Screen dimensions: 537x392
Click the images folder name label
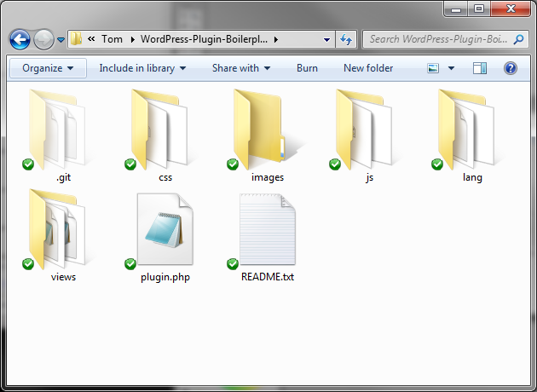point(268,177)
